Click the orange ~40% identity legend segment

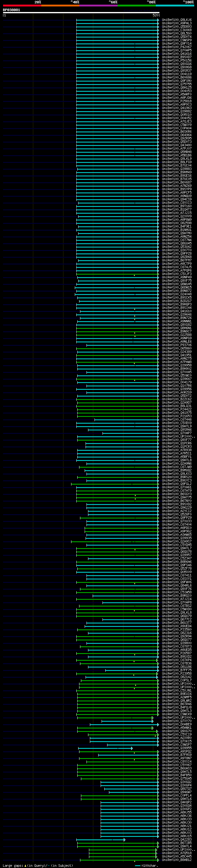(61, 6)
